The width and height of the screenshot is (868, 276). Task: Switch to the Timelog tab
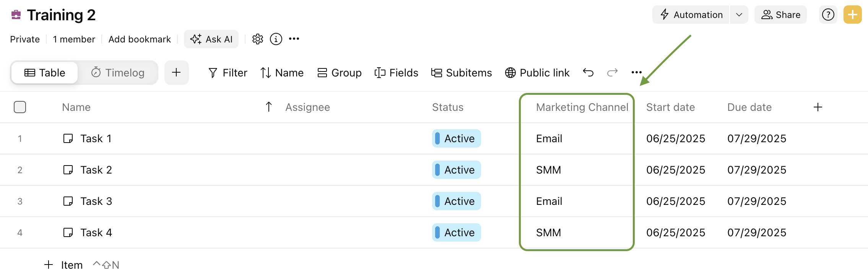(x=118, y=73)
